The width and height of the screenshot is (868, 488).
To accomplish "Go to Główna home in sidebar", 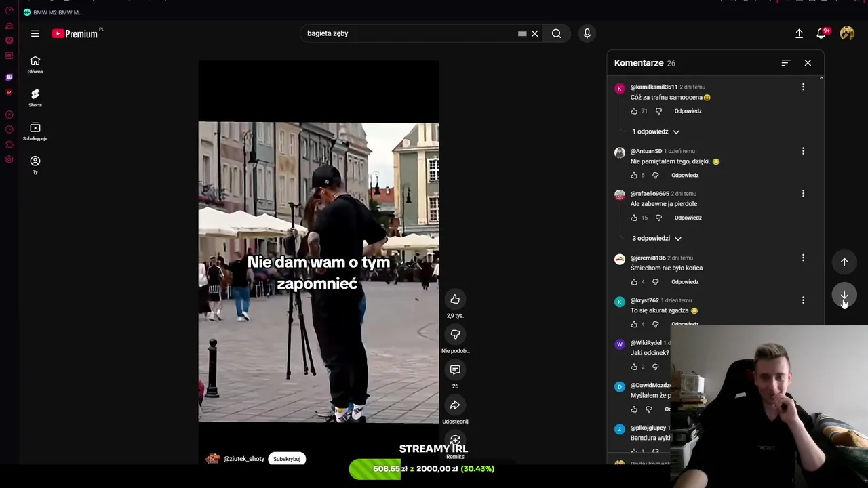I will (35, 64).
